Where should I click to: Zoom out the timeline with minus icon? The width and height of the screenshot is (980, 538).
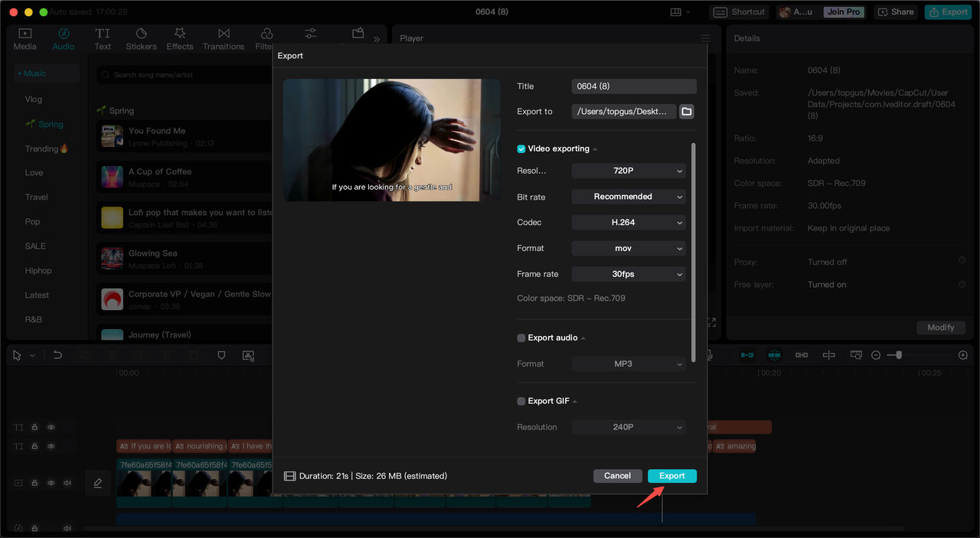pyautogui.click(x=876, y=355)
